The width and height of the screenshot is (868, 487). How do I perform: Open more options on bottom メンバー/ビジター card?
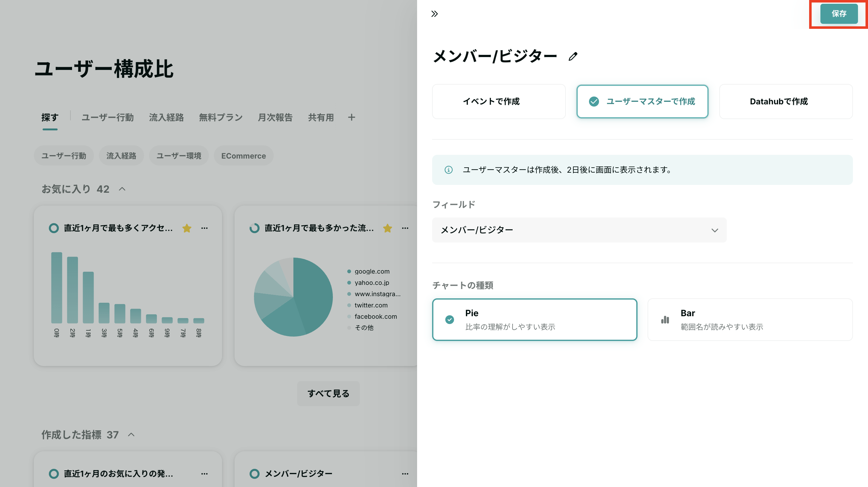pos(406,474)
